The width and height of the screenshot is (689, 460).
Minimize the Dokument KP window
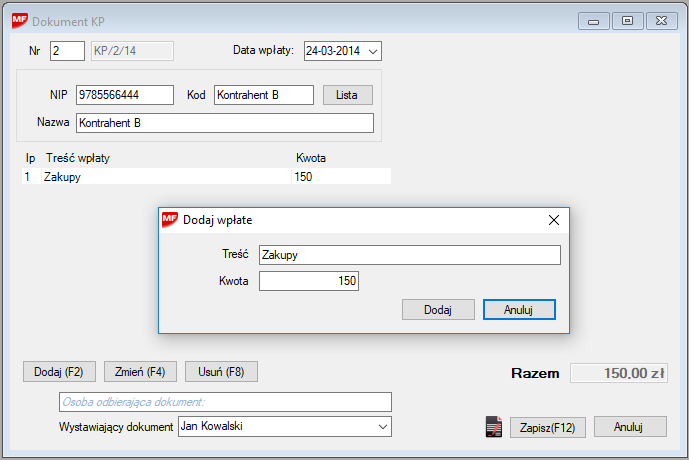(594, 21)
